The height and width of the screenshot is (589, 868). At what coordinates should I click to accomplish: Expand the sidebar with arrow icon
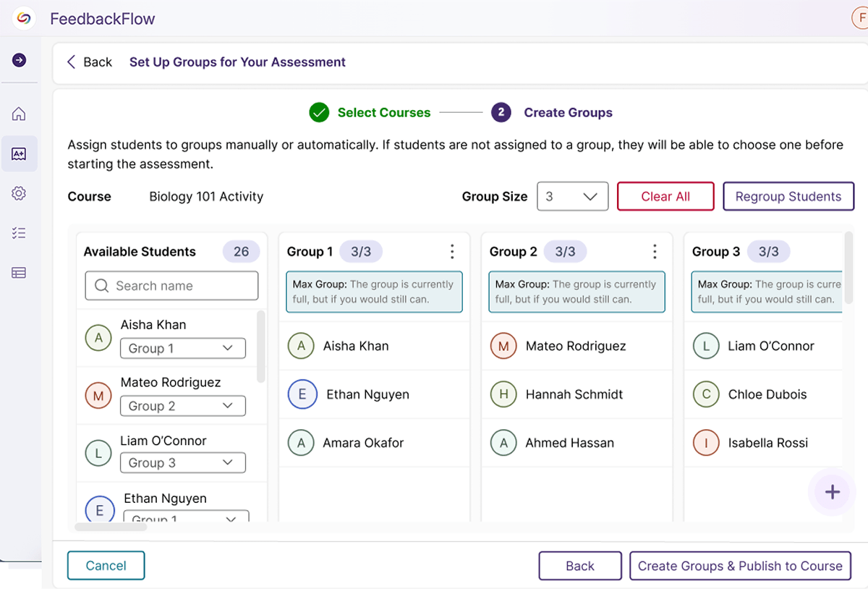click(20, 60)
